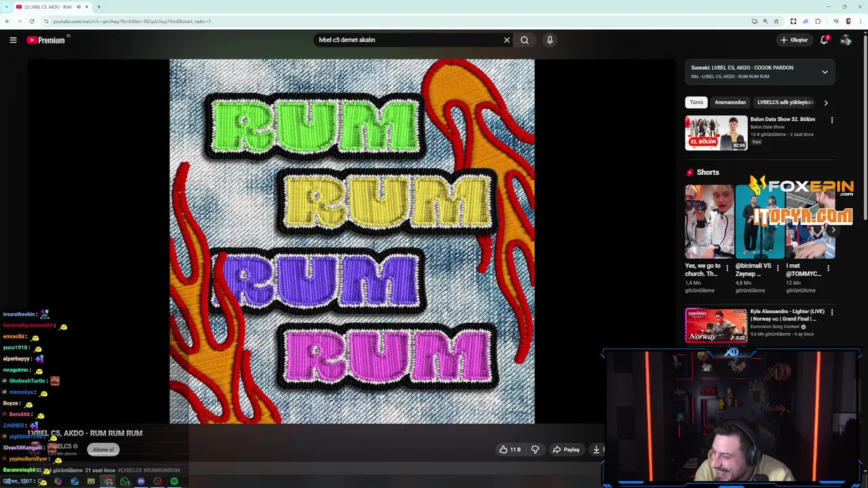This screenshot has width=868, height=488.
Task: Click the Oluştur create button
Action: [793, 40]
